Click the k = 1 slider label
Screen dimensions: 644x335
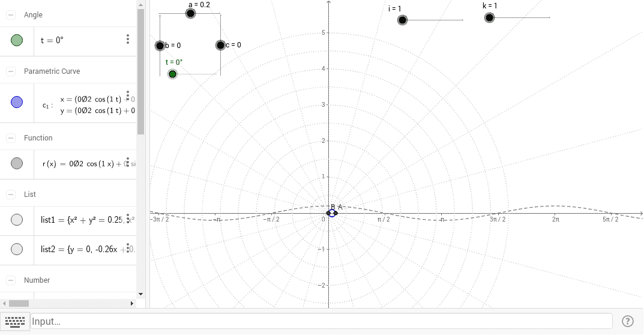tap(490, 6)
